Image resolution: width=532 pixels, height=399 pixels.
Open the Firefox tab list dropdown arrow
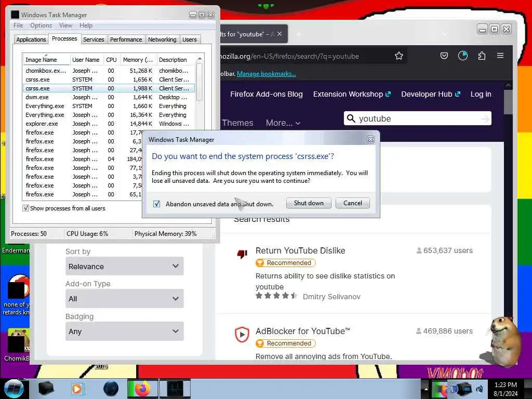[445, 34]
